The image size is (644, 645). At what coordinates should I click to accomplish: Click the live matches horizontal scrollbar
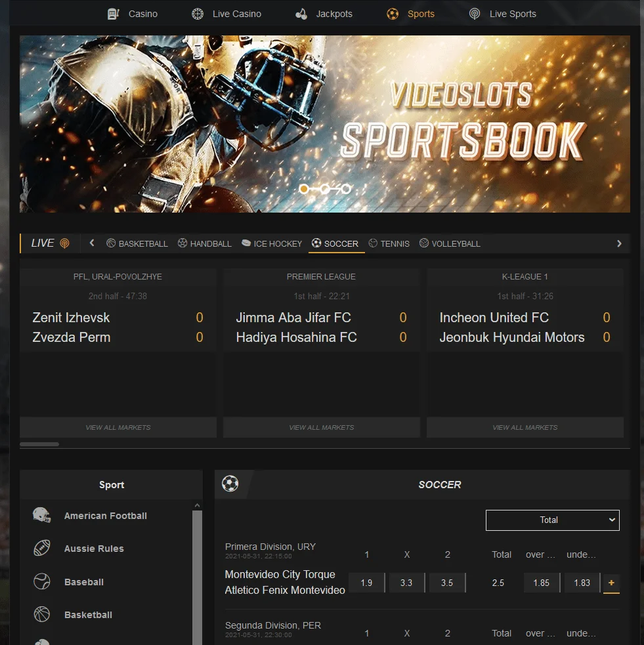(x=39, y=444)
